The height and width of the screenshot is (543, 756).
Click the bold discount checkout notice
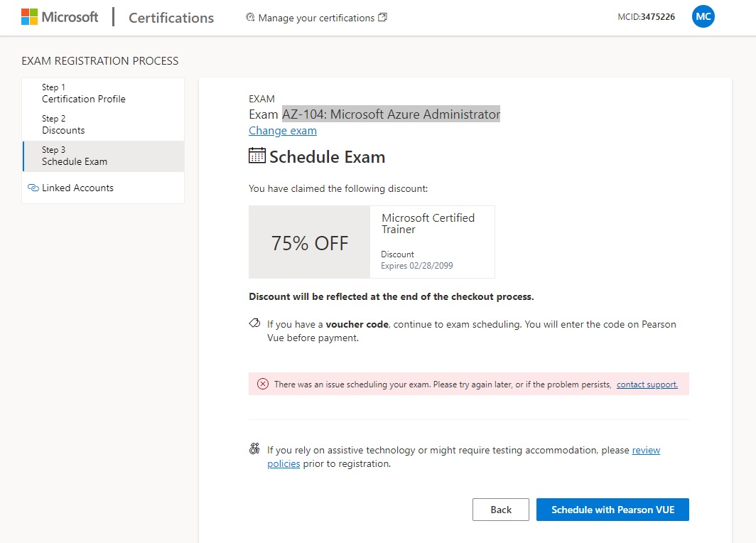(x=391, y=296)
